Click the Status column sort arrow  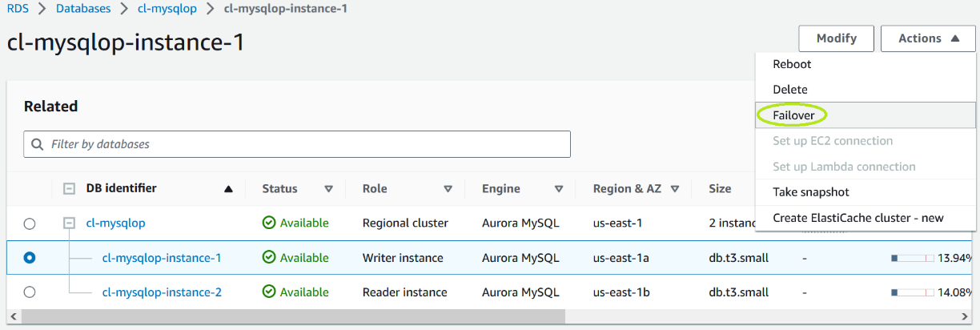328,189
